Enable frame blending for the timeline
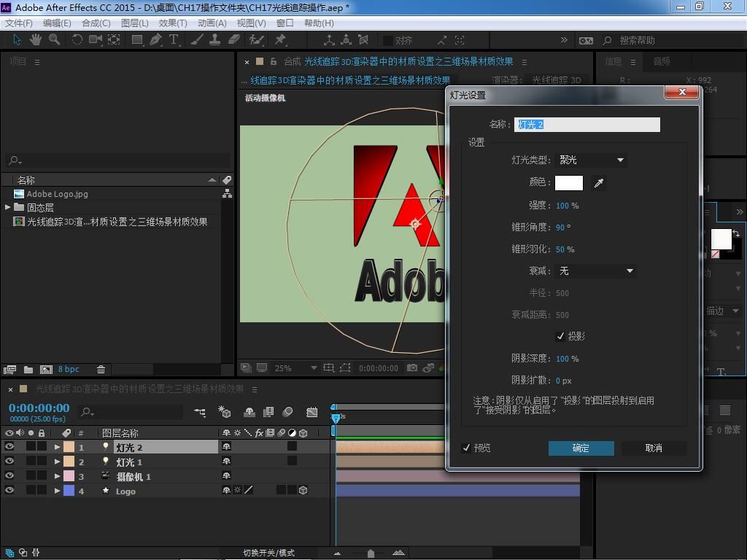Screen dimensions: 747x560 (x=268, y=413)
